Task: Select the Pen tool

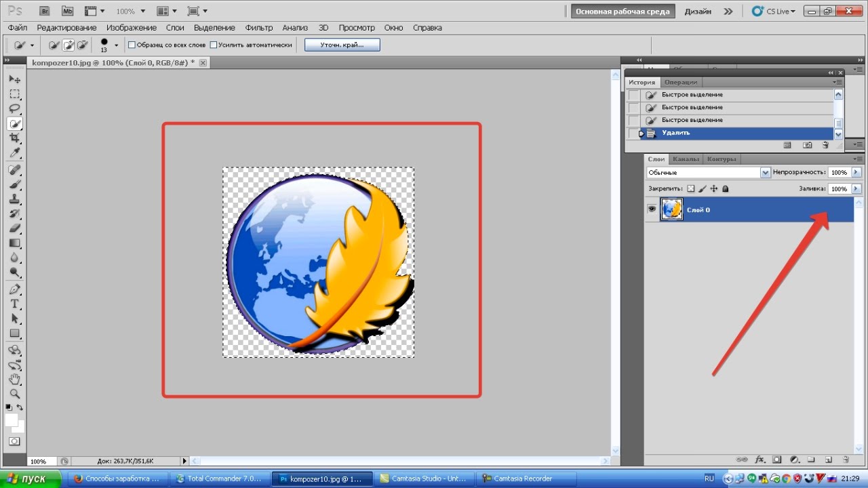Action: [14, 289]
